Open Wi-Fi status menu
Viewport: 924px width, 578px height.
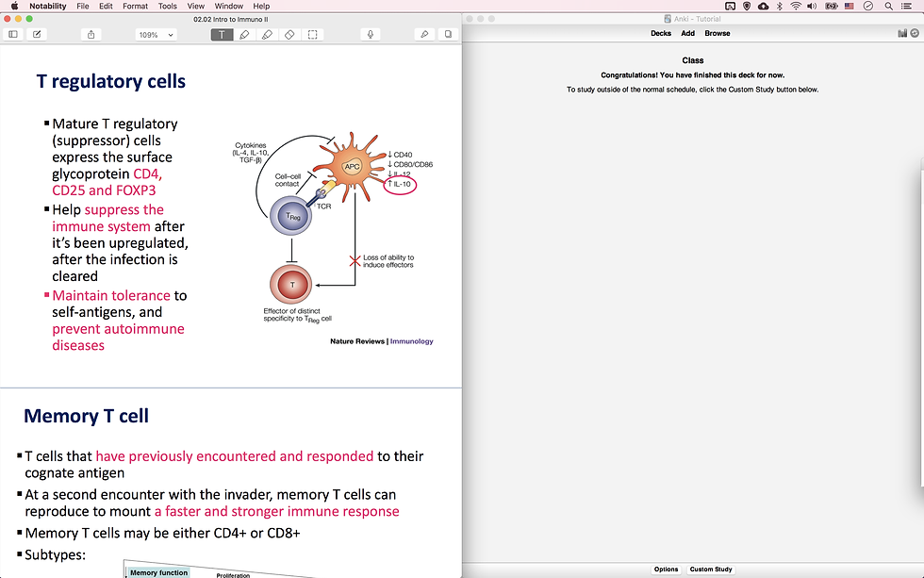(x=796, y=6)
